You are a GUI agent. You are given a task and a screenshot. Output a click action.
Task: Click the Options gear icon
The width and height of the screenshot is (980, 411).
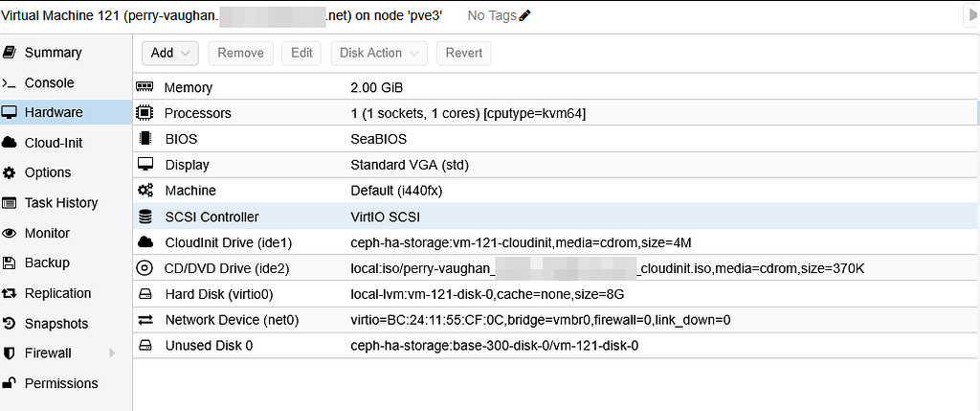click(x=10, y=172)
